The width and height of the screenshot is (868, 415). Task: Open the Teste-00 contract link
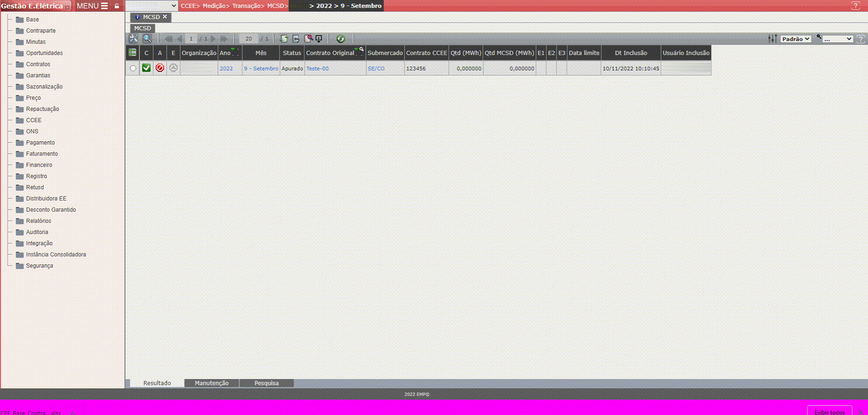(317, 69)
